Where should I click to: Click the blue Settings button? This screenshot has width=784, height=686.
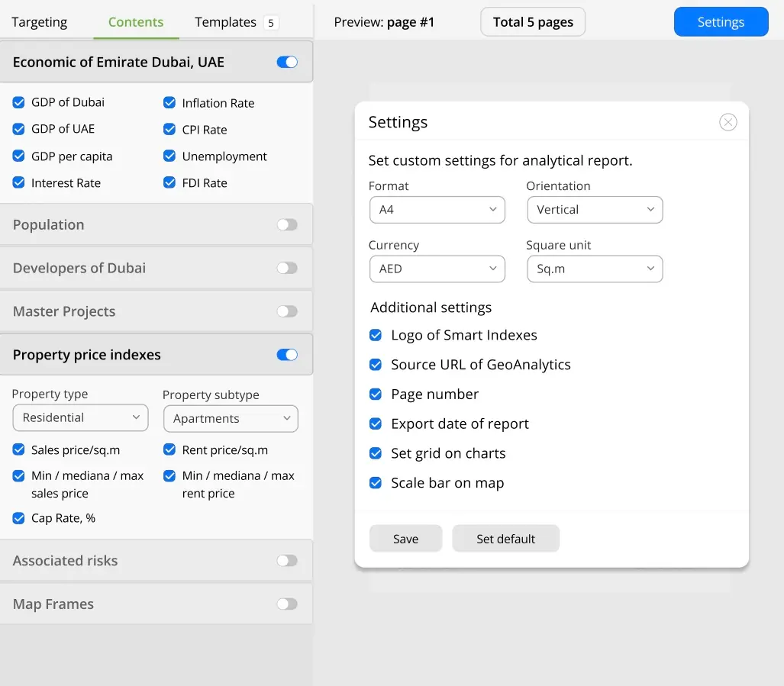tap(721, 22)
